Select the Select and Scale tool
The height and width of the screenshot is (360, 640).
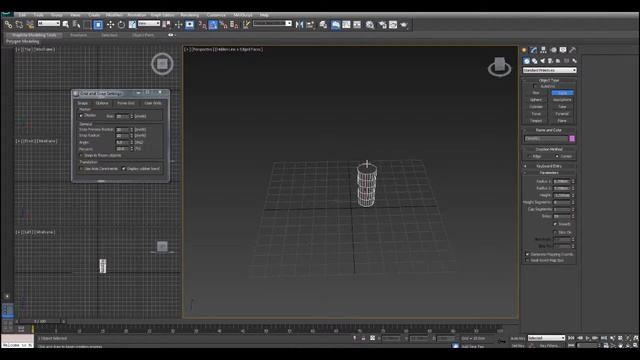[x=132, y=25]
